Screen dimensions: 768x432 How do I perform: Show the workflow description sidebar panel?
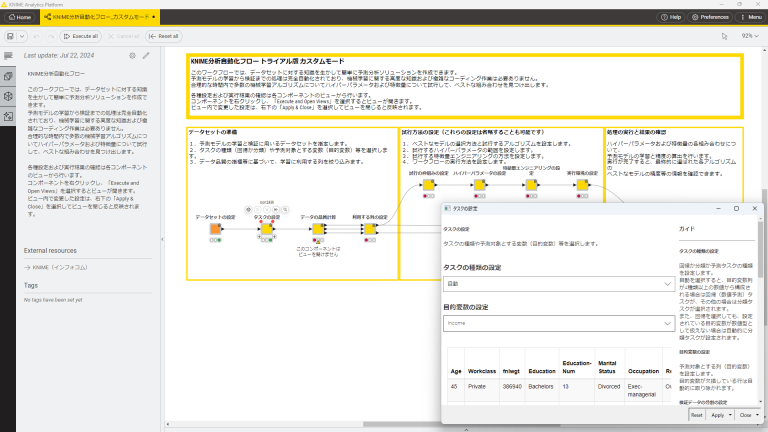[8, 56]
